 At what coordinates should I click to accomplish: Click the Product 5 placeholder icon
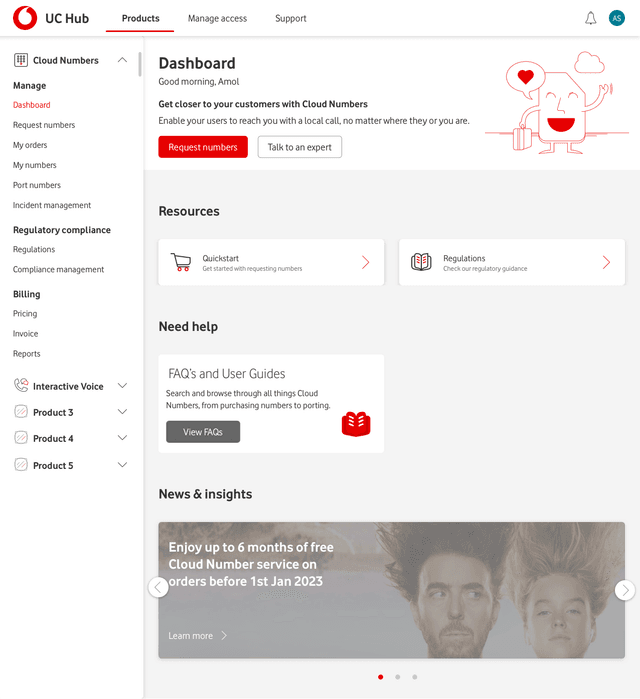coord(21,465)
